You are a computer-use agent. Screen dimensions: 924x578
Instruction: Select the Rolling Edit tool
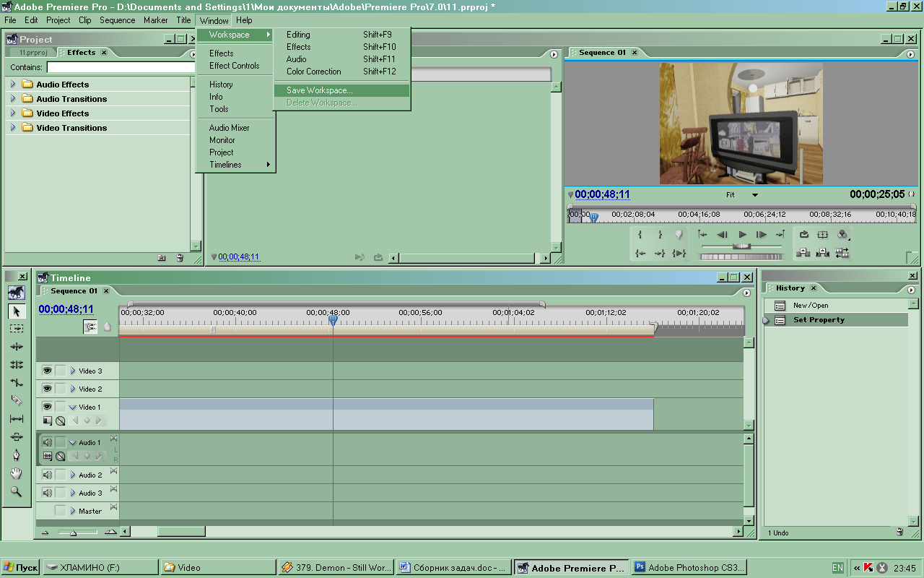(16, 365)
